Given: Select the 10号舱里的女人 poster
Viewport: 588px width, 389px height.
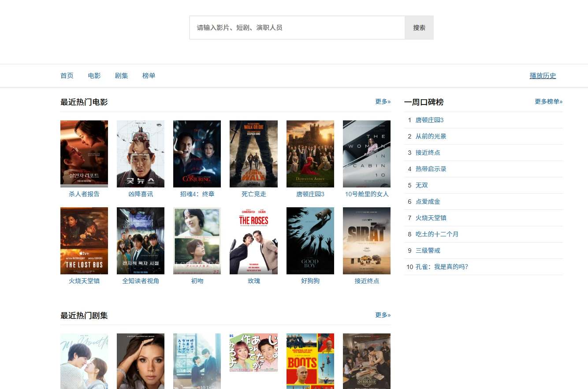Looking at the screenshot, I should tap(366, 154).
